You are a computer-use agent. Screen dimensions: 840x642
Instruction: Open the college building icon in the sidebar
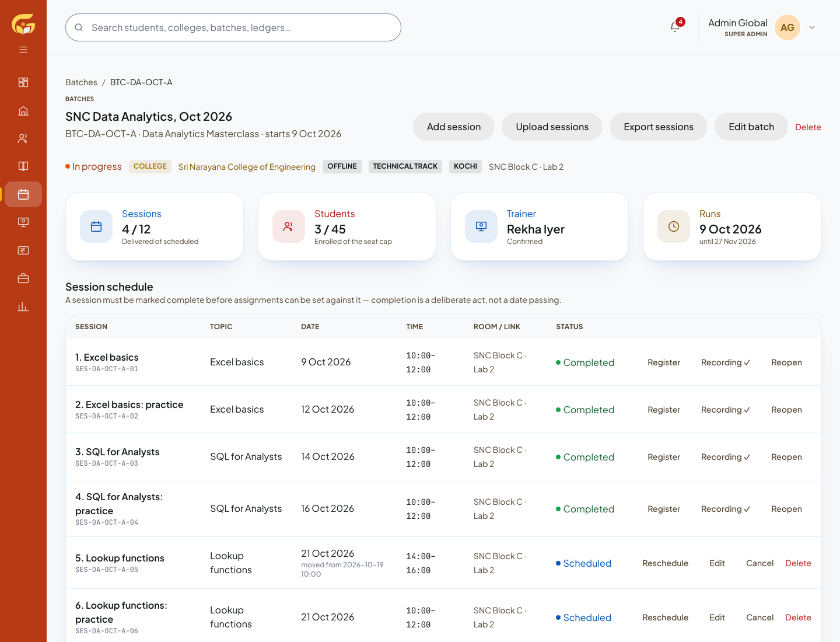(23, 110)
